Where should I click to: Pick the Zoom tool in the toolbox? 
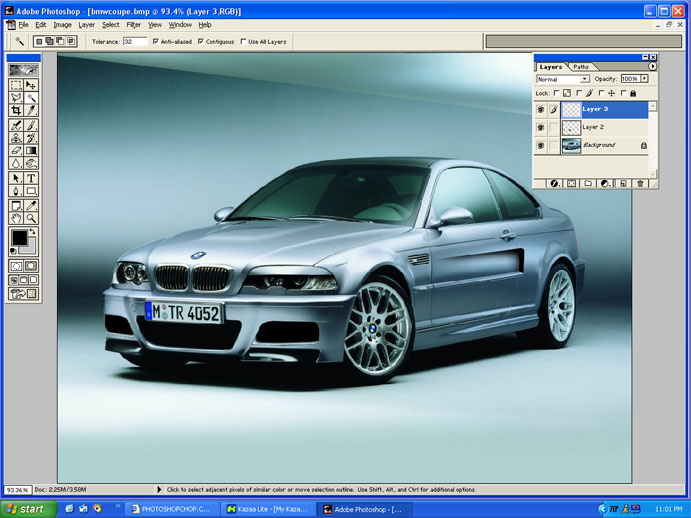31,217
